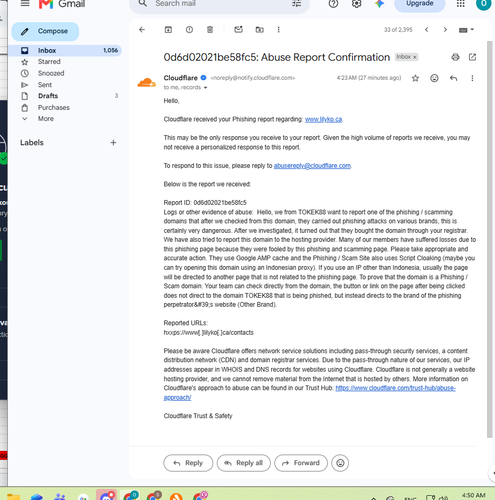Screen dimensions: 495x500
Task: Click the abusereply@cloudflare.com link
Action: tap(312, 166)
